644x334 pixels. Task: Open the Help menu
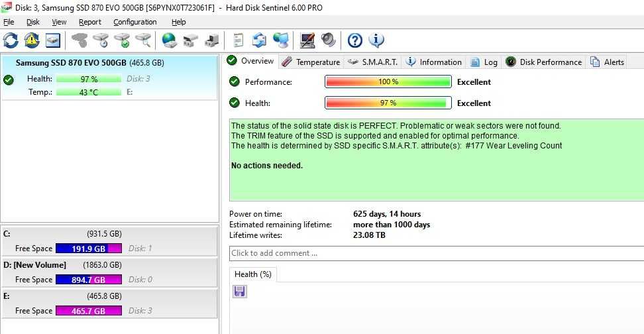click(179, 22)
